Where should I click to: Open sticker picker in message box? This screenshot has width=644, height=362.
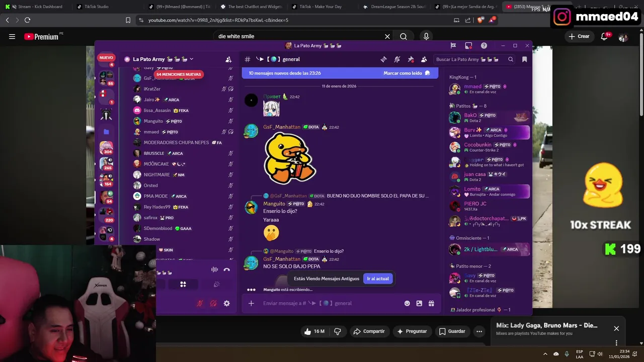click(419, 303)
